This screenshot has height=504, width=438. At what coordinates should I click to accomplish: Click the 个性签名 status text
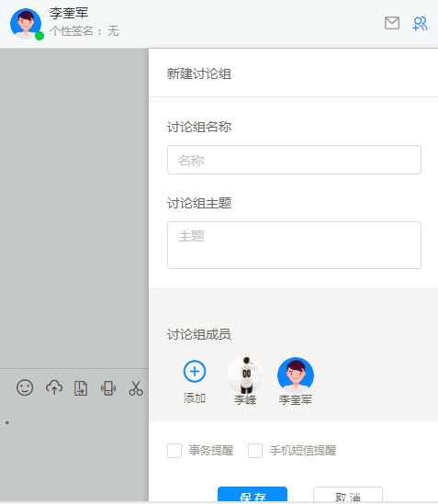click(84, 31)
